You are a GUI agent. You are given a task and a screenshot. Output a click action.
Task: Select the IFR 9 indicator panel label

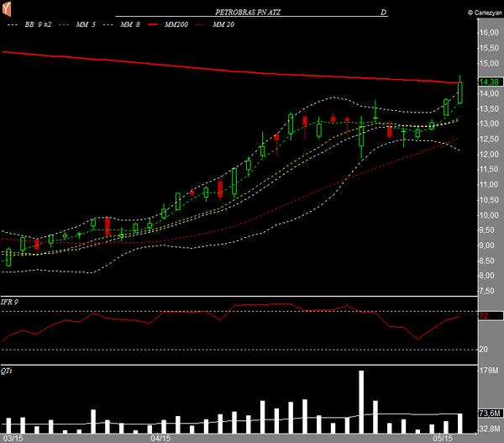tap(11, 302)
